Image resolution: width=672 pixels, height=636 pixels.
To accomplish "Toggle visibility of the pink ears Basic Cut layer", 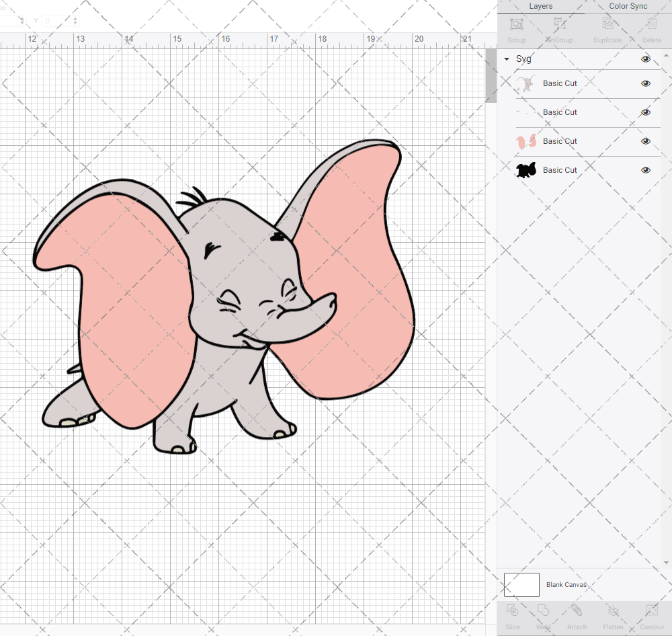I will 645,142.
